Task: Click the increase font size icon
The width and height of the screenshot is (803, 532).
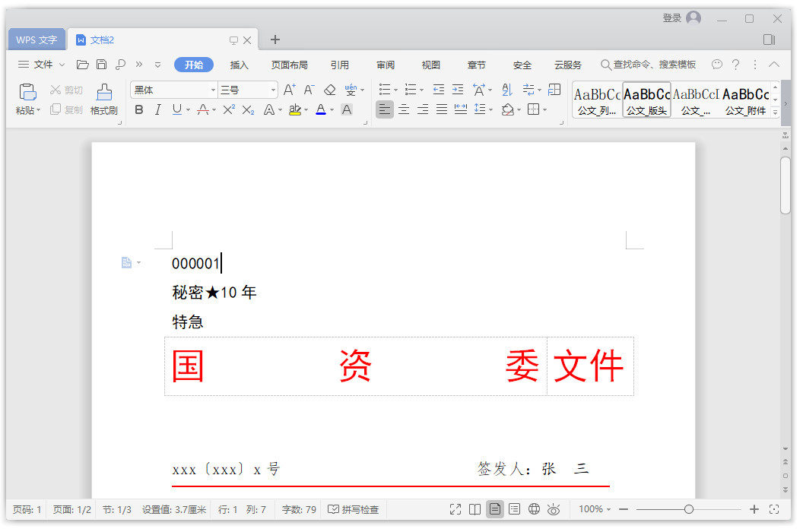Action: (x=289, y=90)
